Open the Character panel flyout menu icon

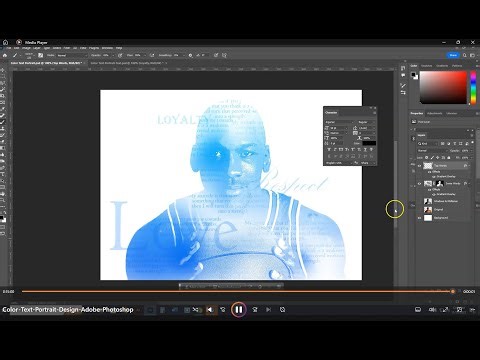click(374, 113)
